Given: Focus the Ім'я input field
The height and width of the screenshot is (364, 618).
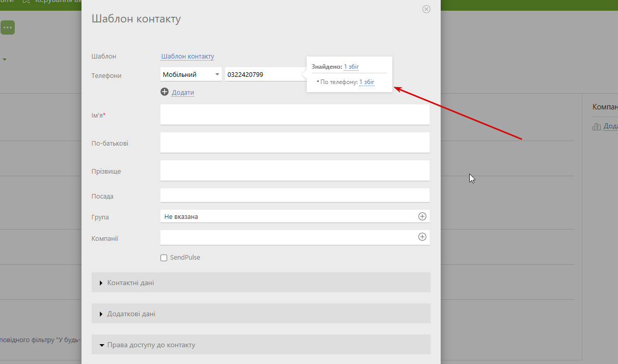Looking at the screenshot, I should pos(295,115).
